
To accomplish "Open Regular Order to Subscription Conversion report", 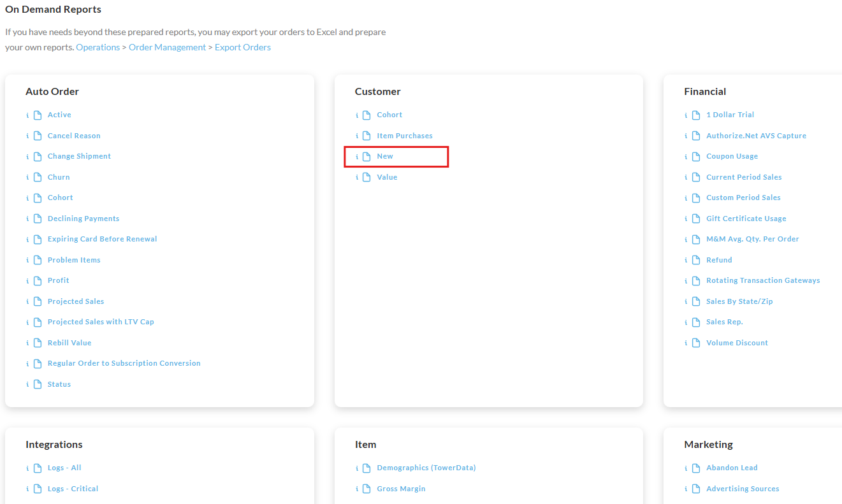I will [x=124, y=363].
